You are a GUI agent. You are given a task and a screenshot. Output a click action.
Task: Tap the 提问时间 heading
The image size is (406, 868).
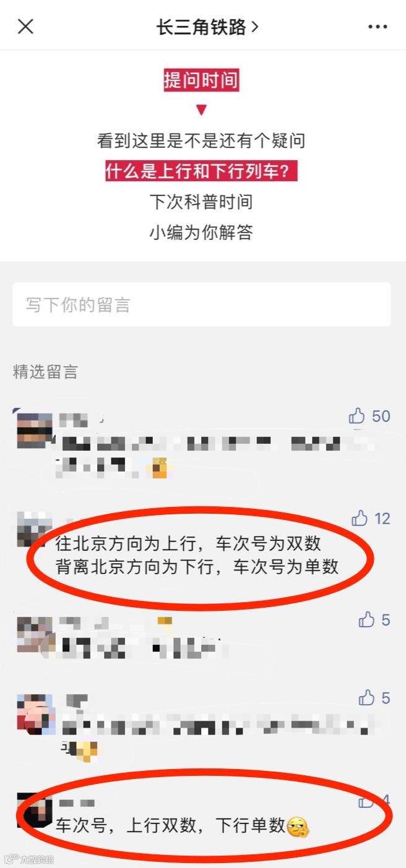coord(201,80)
